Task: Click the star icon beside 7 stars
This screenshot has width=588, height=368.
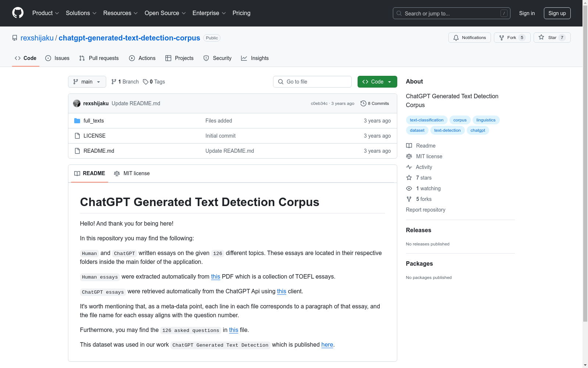Action: (409, 178)
